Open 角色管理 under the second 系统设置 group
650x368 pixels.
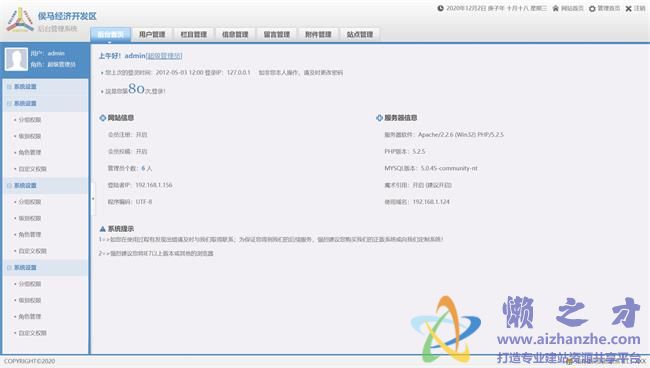tap(29, 153)
